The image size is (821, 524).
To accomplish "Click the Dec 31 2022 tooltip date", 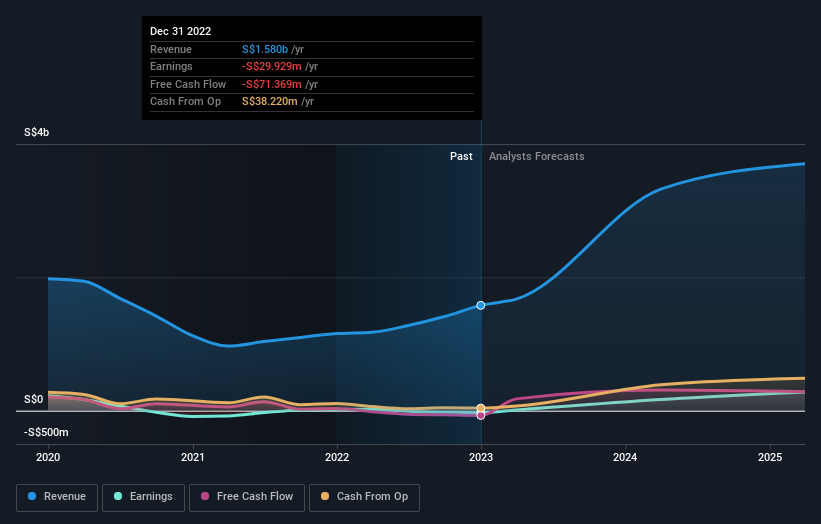I will click(x=181, y=31).
